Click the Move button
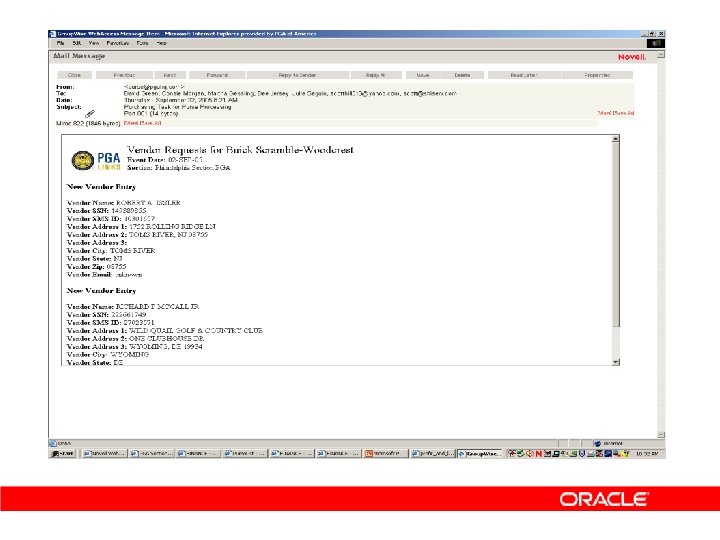 click(422, 75)
